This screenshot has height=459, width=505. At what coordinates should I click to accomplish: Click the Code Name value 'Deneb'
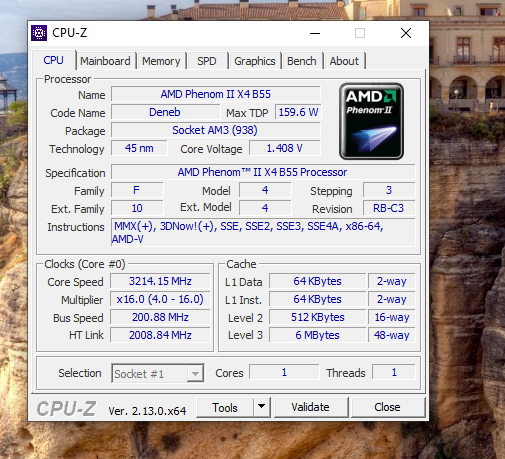(x=165, y=112)
